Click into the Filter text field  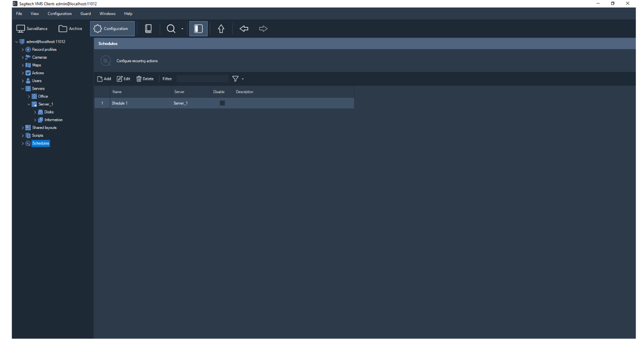(x=202, y=79)
